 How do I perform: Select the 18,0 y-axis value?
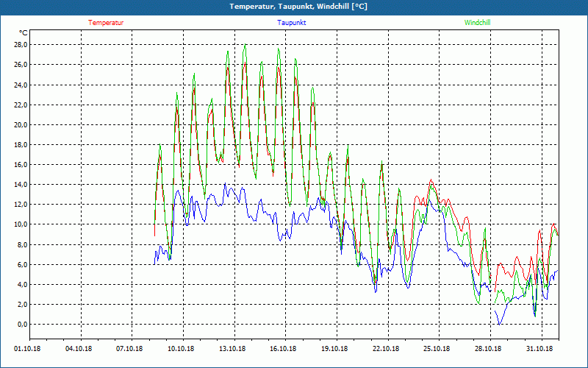click(21, 144)
